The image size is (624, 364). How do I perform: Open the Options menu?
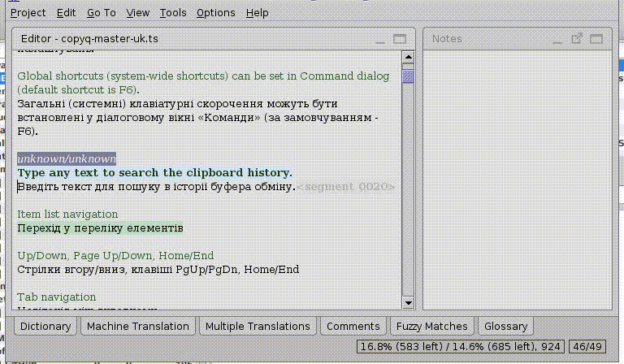pos(216,13)
